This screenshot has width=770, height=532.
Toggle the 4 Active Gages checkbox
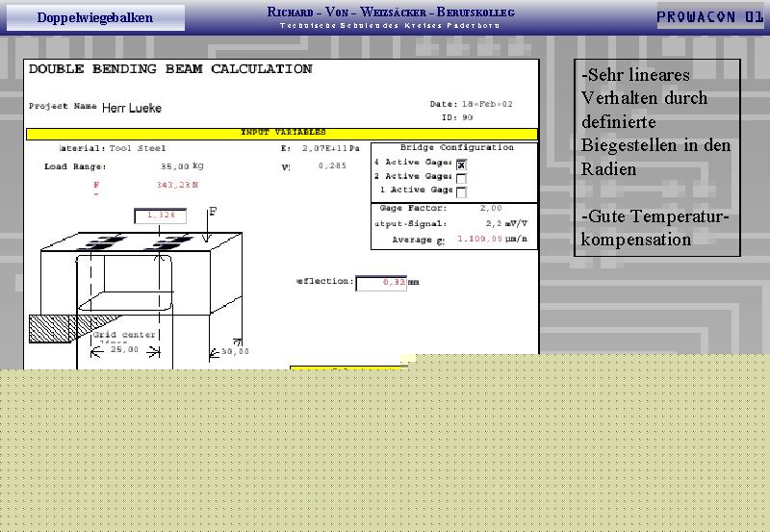(461, 164)
